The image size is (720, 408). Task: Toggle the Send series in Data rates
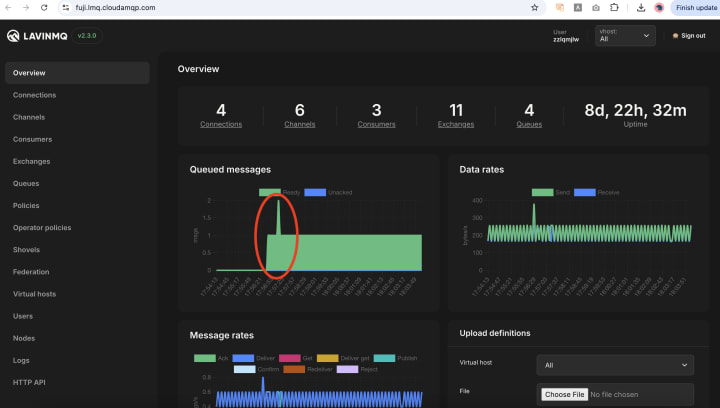click(x=551, y=192)
